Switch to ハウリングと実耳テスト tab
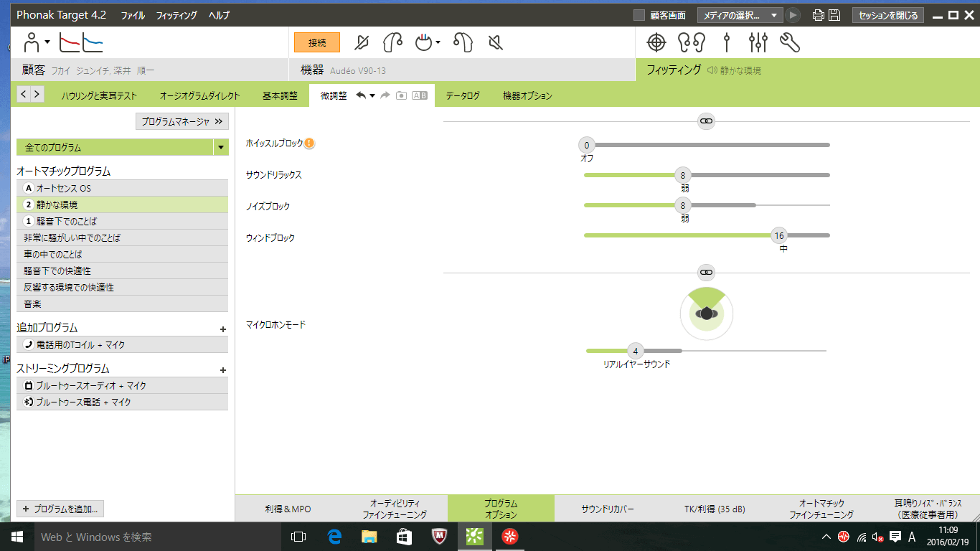980x551 pixels. pos(99,95)
